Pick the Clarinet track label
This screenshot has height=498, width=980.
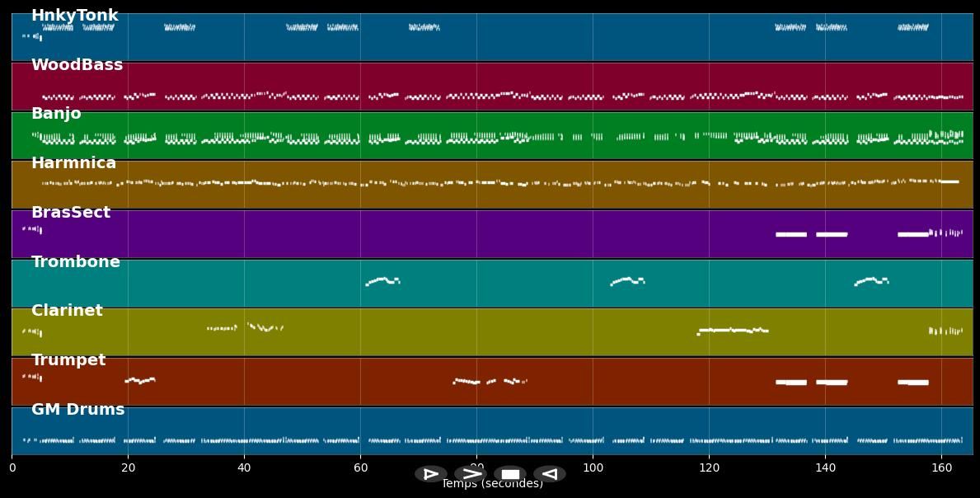pyautogui.click(x=67, y=311)
